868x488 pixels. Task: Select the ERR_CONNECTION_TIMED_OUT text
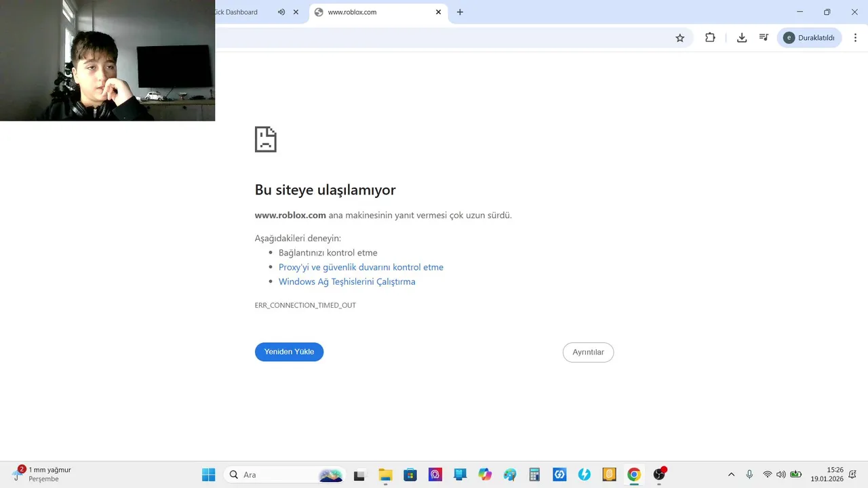[305, 305]
